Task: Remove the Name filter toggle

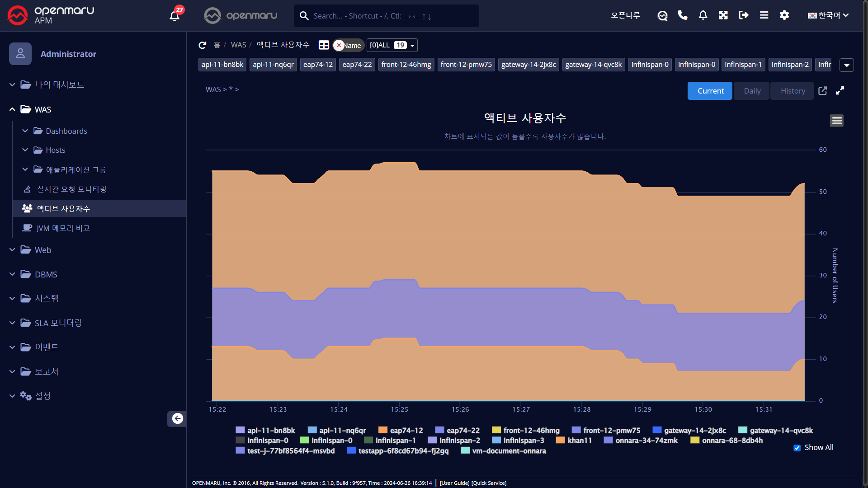Action: [339, 45]
